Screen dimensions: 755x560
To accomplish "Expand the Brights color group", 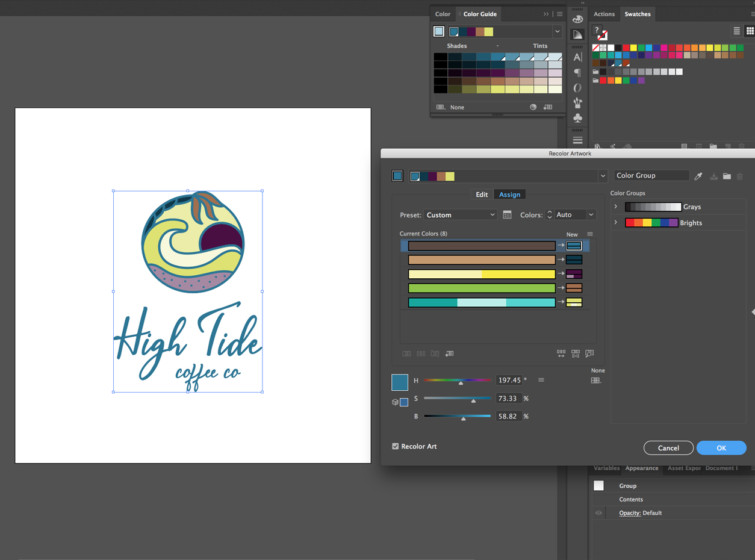I will pyautogui.click(x=615, y=223).
